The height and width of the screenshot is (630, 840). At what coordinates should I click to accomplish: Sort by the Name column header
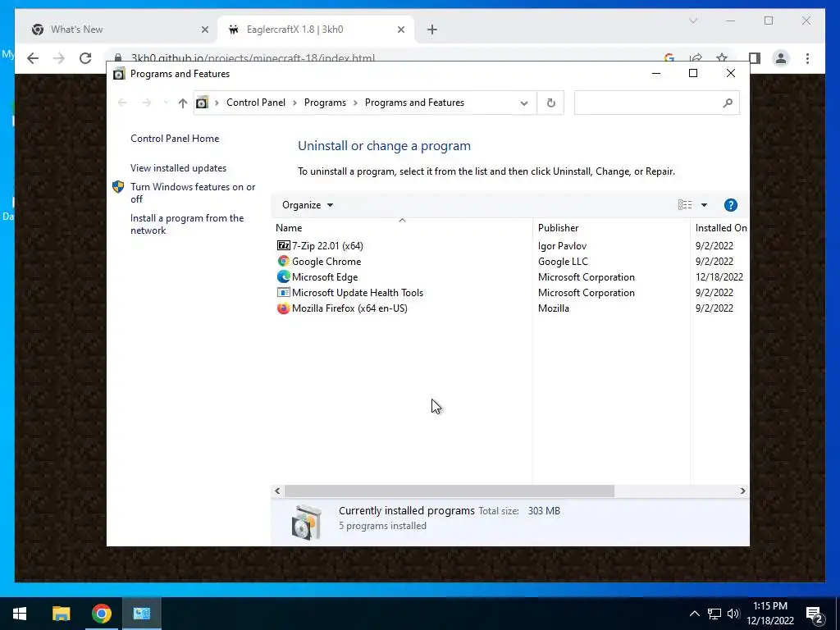(402, 228)
